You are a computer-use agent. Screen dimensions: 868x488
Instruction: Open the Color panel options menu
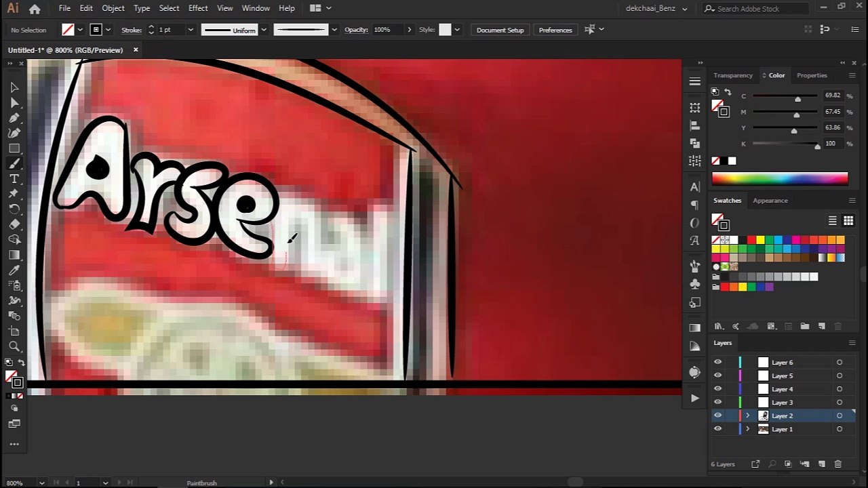point(852,75)
